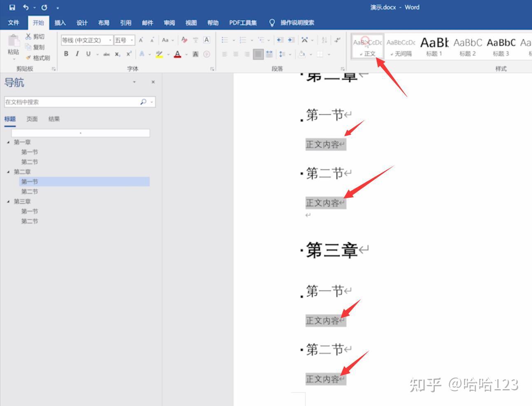Viewport: 532px width, 406px height.
Task: Toggle strikethrough (abc) formatting
Action: pyautogui.click(x=106, y=54)
